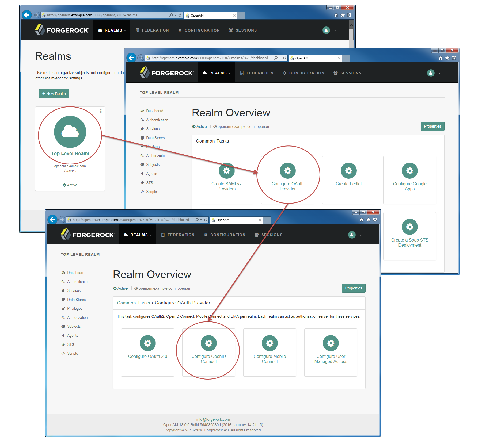Open address bar dropdown arrow in the rearmost window

(175, 15)
